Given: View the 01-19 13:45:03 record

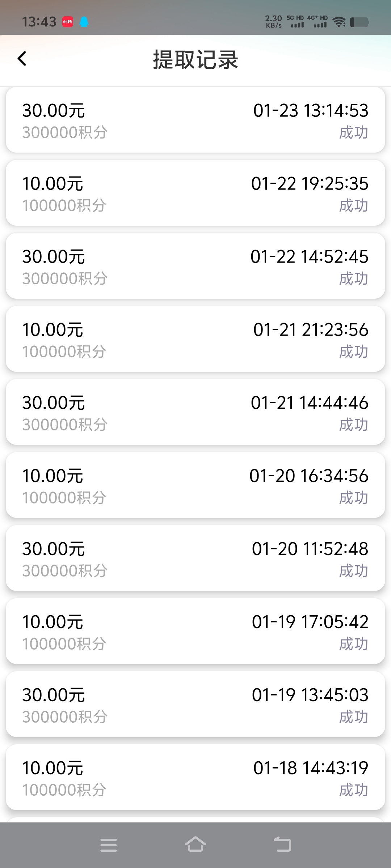Looking at the screenshot, I should click(195, 705).
